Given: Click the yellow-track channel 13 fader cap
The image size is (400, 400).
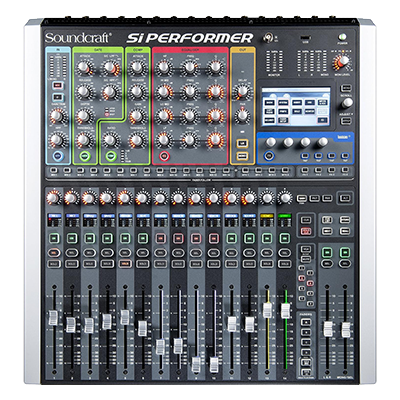Looking at the screenshot, I should coord(267,310).
